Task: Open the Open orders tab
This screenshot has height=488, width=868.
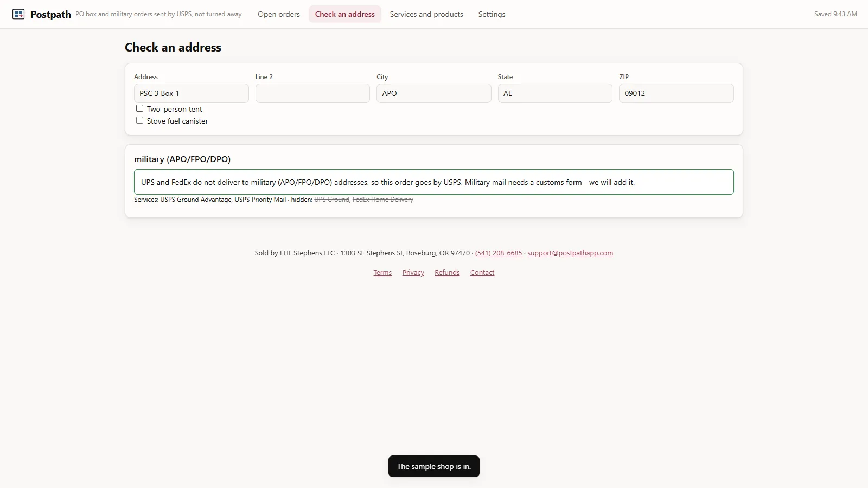Action: pos(279,14)
